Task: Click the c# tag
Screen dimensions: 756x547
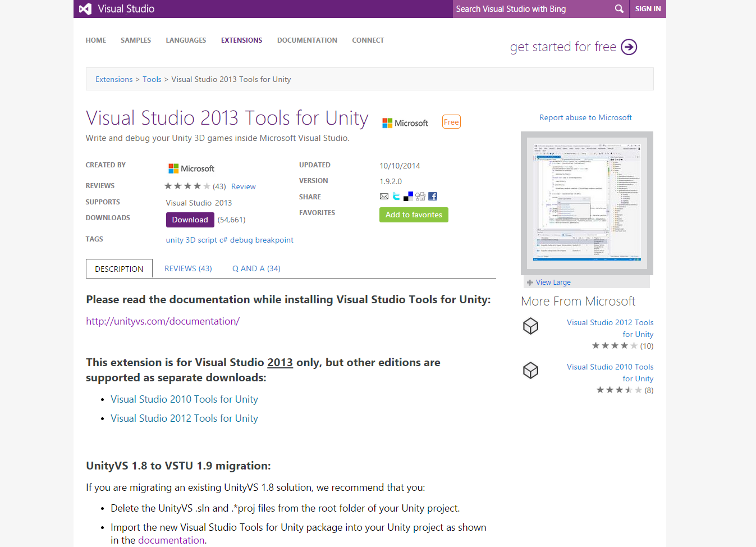Action: point(223,240)
